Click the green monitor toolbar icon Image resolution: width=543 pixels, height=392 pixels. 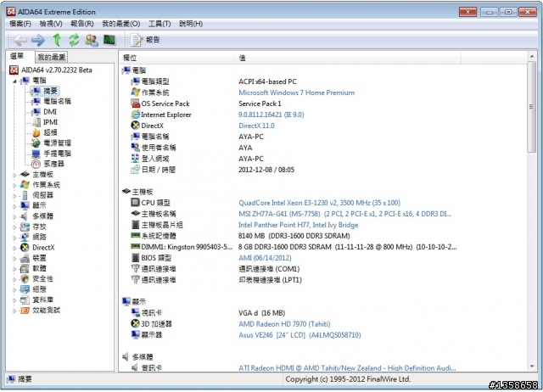[109, 40]
